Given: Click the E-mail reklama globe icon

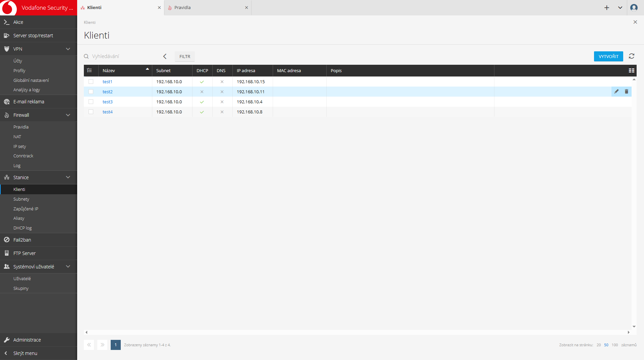Looking at the screenshot, I should pos(6,102).
